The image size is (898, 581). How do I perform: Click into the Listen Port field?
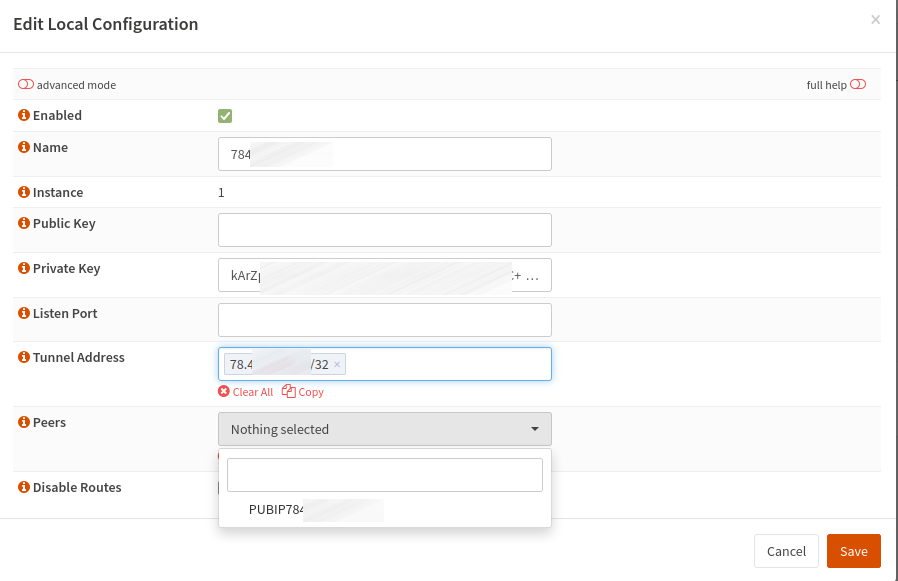coord(384,320)
